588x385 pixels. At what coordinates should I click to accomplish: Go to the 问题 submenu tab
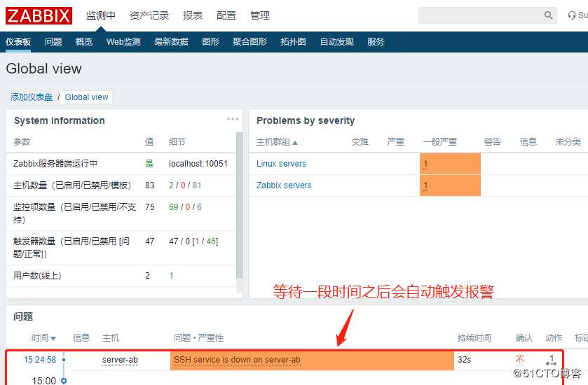(x=53, y=42)
